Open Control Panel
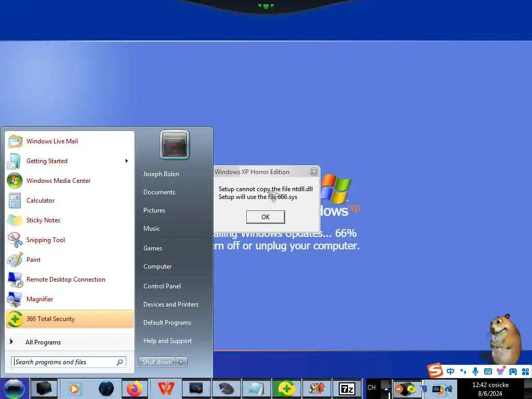The image size is (532, 399). click(162, 286)
